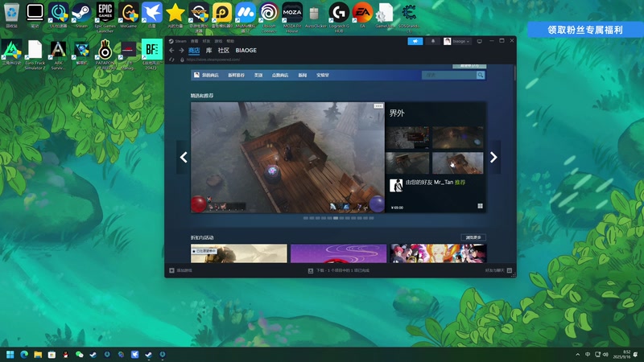Open the 好友 menu in Steam

207,41
